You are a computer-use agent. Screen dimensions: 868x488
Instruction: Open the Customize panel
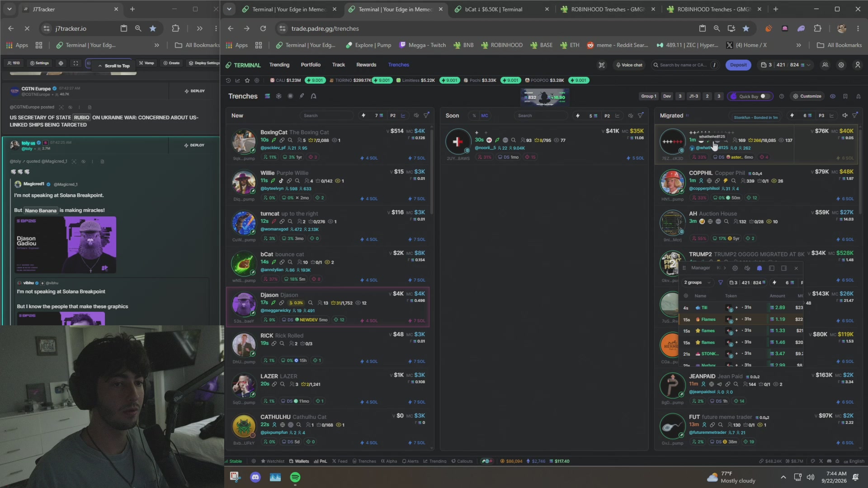pyautogui.click(x=807, y=96)
